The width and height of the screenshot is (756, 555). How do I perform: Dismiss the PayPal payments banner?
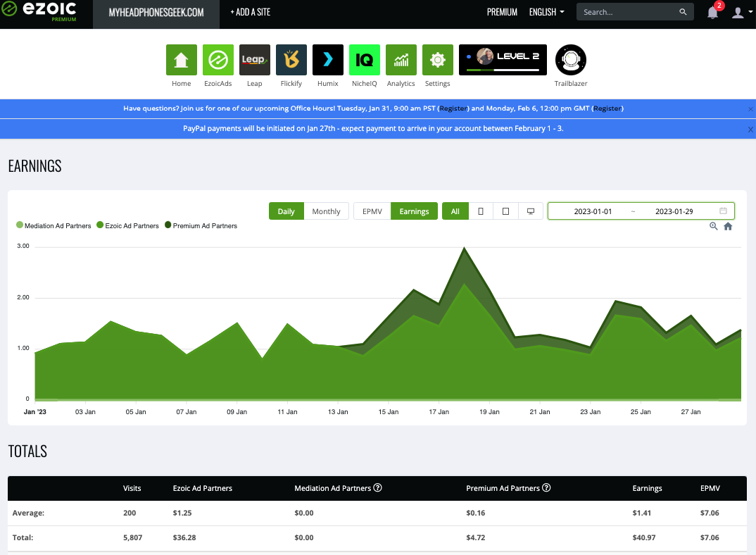[750, 130]
